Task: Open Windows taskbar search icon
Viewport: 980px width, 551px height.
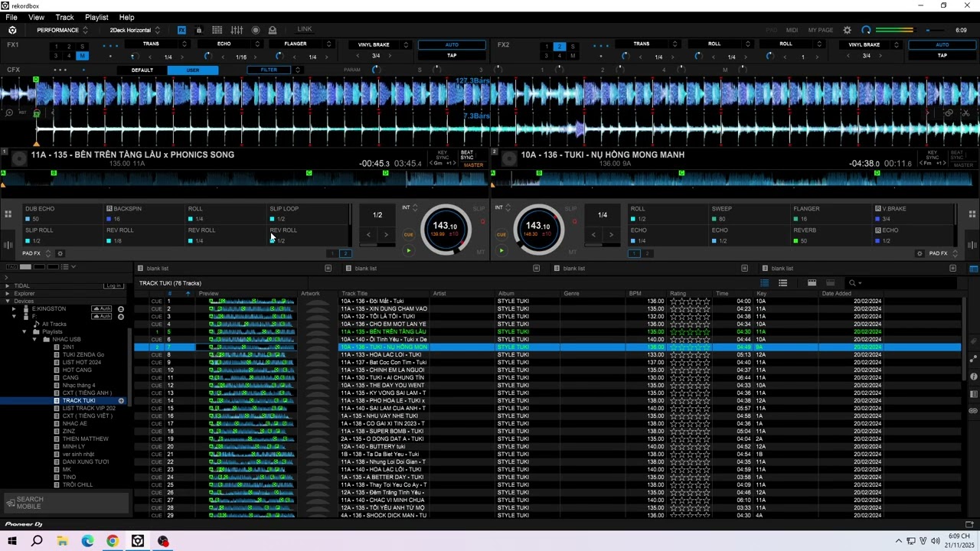Action: click(x=37, y=541)
